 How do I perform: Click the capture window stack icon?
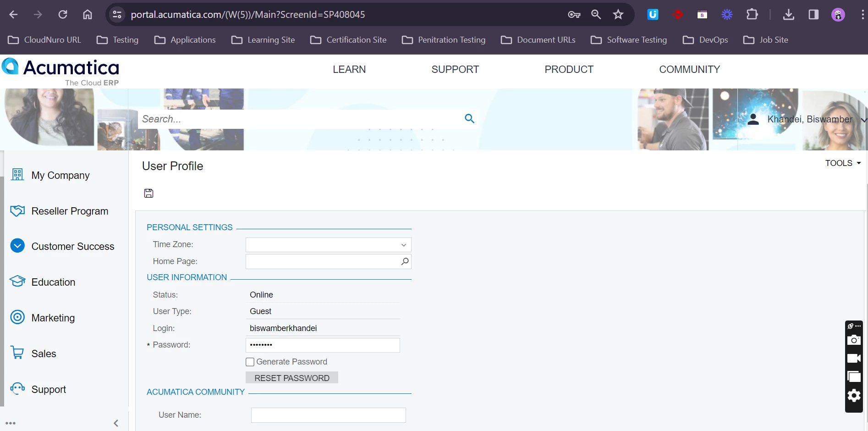click(x=854, y=377)
